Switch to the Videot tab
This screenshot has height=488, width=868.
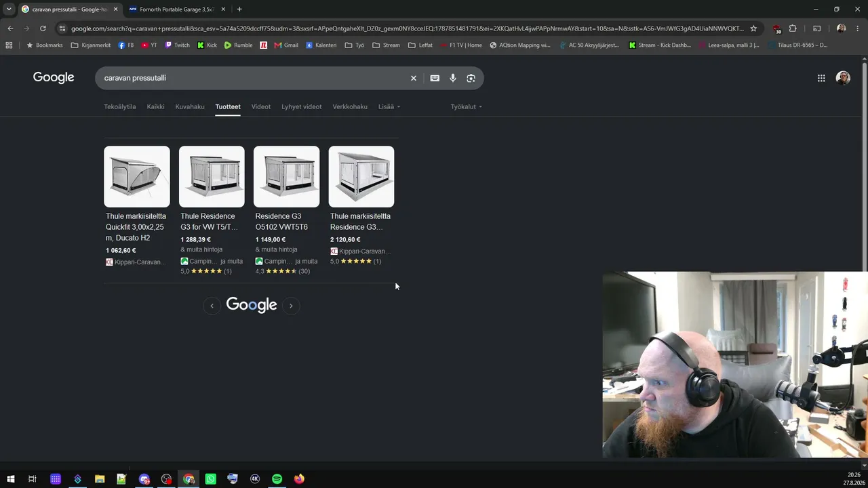[x=261, y=106]
